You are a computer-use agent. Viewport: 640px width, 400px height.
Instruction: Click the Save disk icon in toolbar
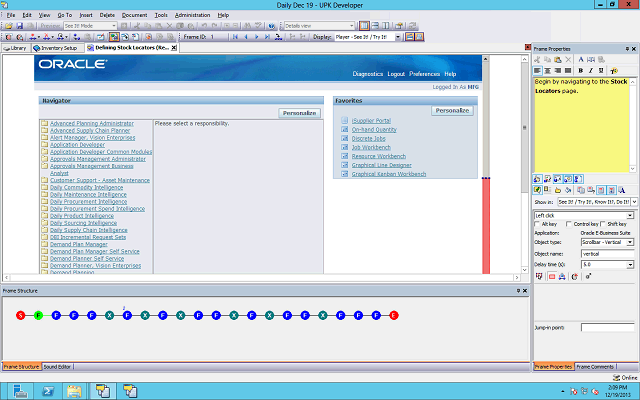point(19,26)
